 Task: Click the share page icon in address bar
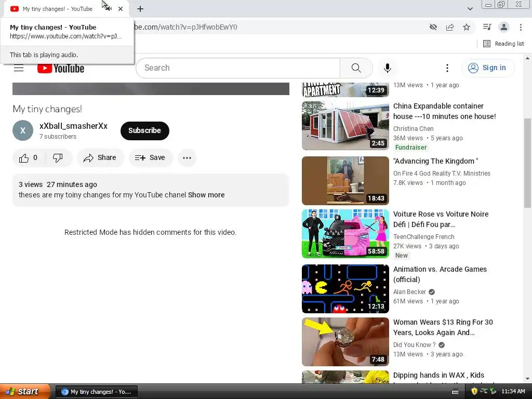450,27
